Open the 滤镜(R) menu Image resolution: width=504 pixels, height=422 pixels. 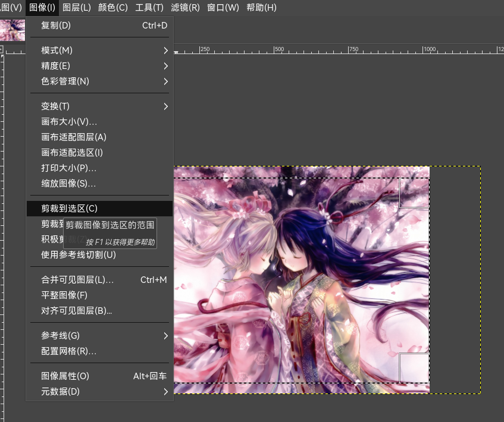pyautogui.click(x=185, y=7)
